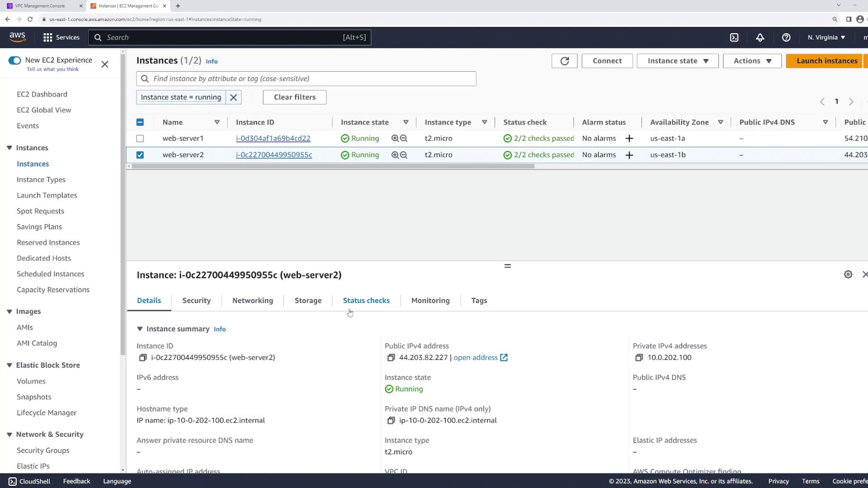Reload the browser page

(30, 19)
